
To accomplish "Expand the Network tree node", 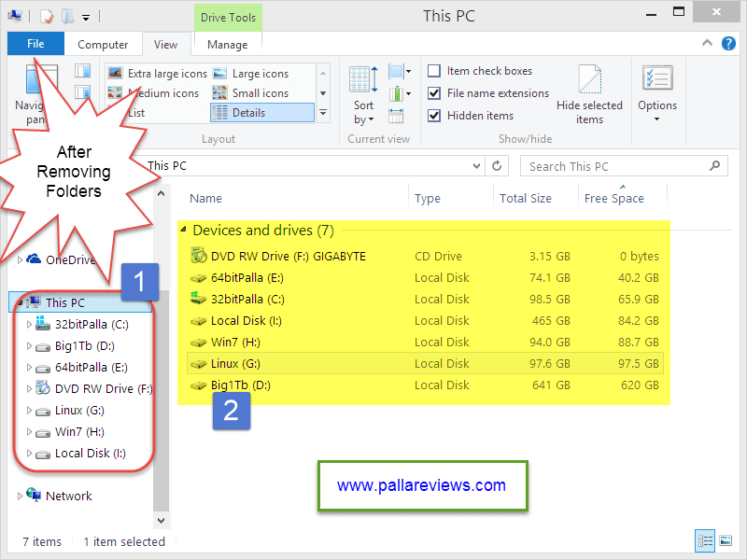I will [x=21, y=497].
